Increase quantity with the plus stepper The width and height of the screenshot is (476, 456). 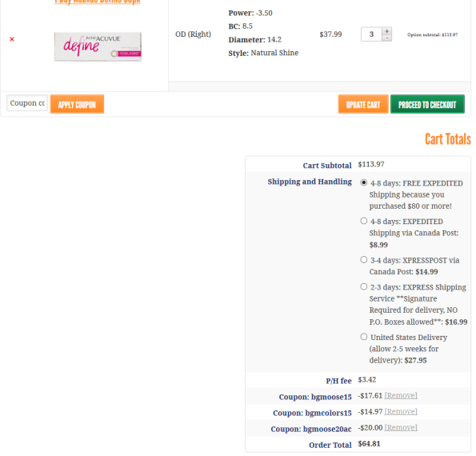pyautogui.click(x=386, y=31)
